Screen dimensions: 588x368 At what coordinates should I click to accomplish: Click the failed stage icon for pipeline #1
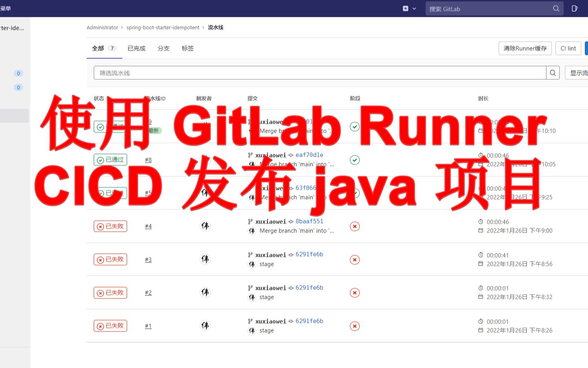tap(355, 326)
